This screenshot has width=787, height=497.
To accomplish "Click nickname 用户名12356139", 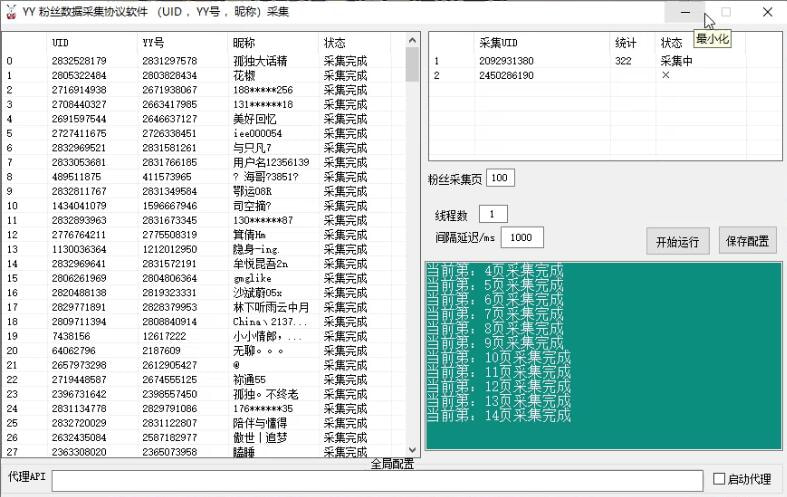I will tap(271, 163).
